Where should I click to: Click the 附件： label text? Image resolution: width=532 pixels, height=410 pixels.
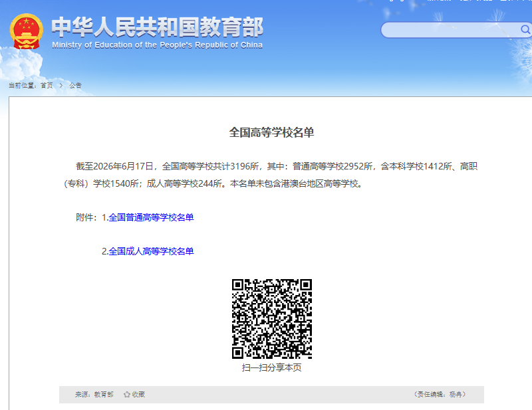pyautogui.click(x=87, y=217)
